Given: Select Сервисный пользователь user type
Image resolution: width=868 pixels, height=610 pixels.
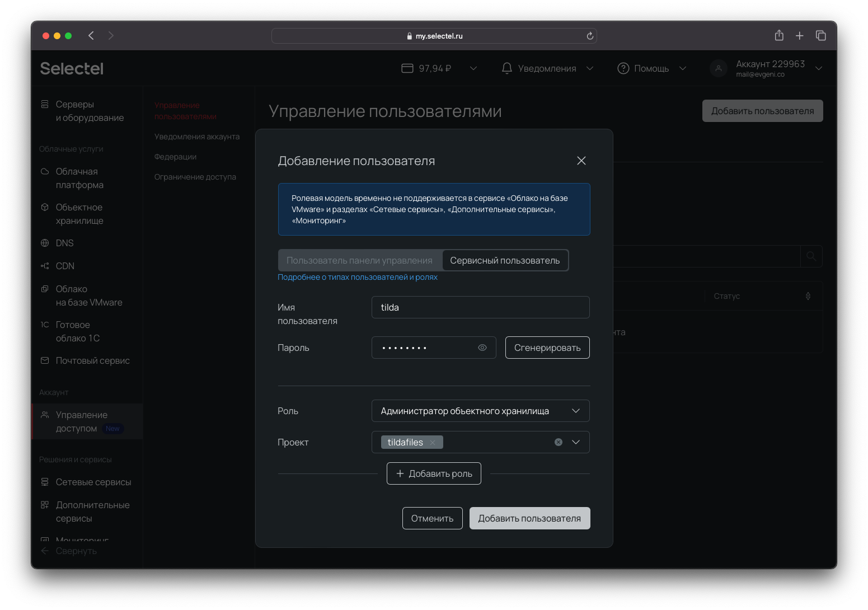Looking at the screenshot, I should pyautogui.click(x=505, y=260).
